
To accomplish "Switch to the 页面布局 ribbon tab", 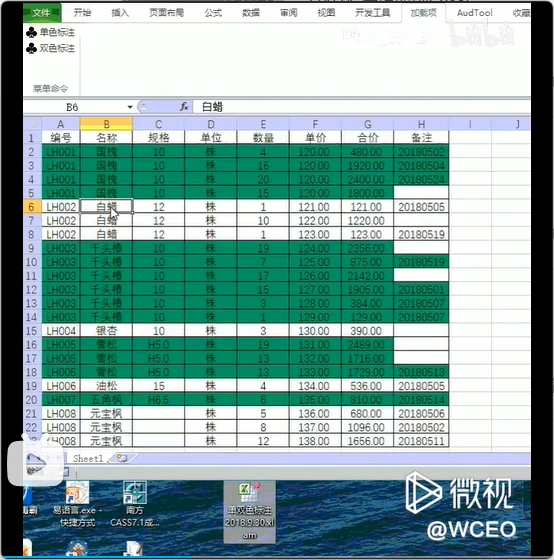I will click(x=166, y=13).
